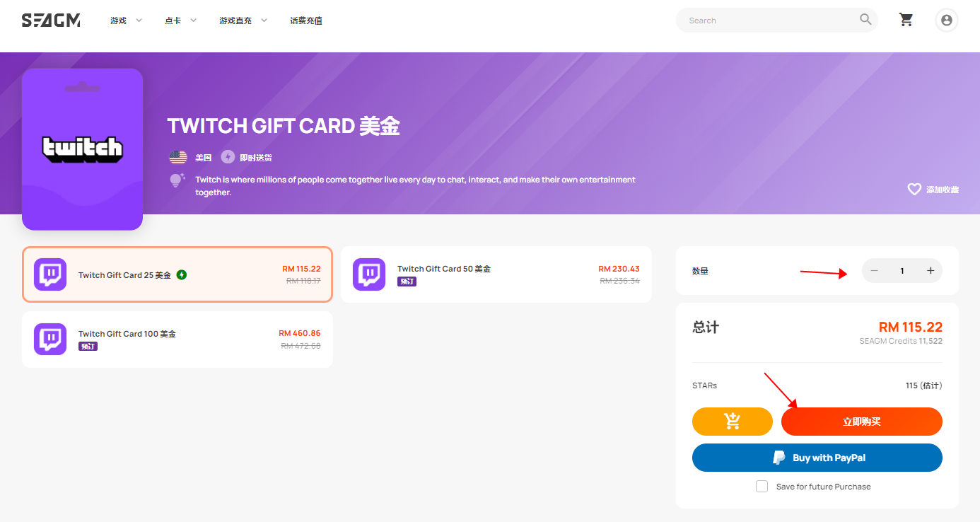Click the lightning instant delivery icon
The height and width of the screenshot is (522, 980).
(228, 157)
